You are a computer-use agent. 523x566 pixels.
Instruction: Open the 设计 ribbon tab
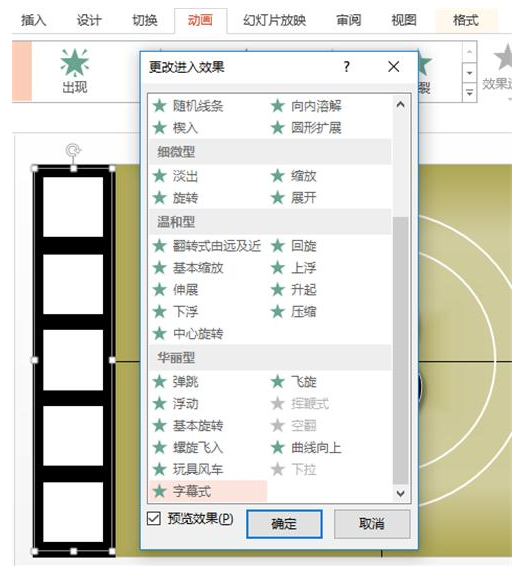point(89,20)
